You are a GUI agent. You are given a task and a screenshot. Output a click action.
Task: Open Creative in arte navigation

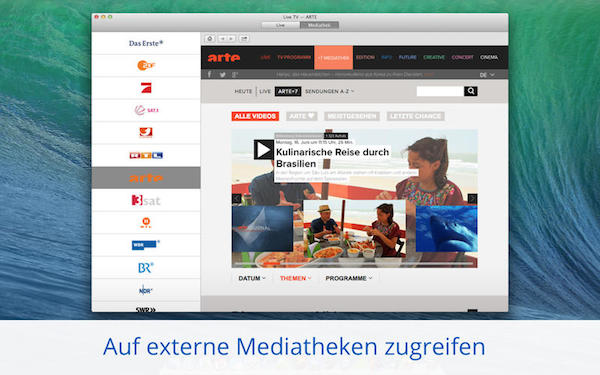click(434, 57)
